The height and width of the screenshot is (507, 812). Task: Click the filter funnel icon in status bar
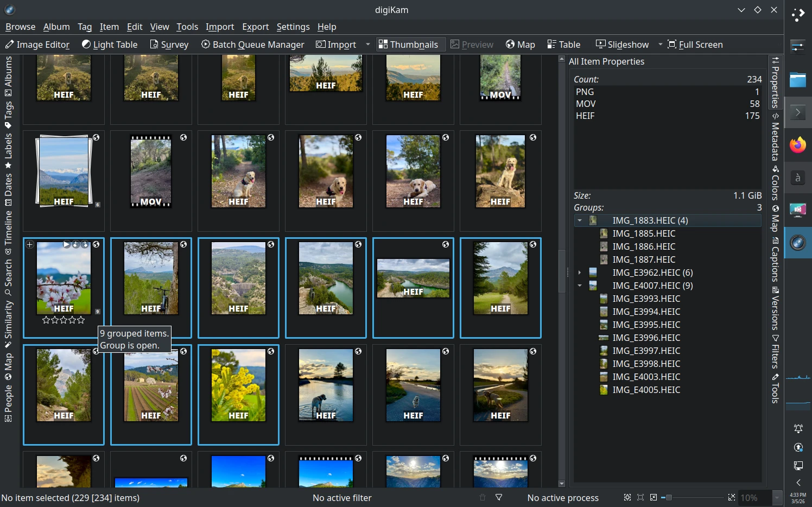click(x=498, y=497)
